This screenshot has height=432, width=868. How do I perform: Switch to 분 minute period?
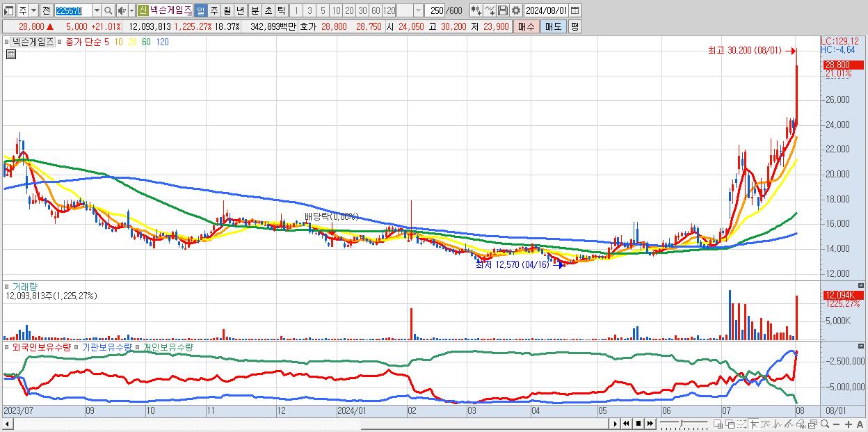point(254,10)
